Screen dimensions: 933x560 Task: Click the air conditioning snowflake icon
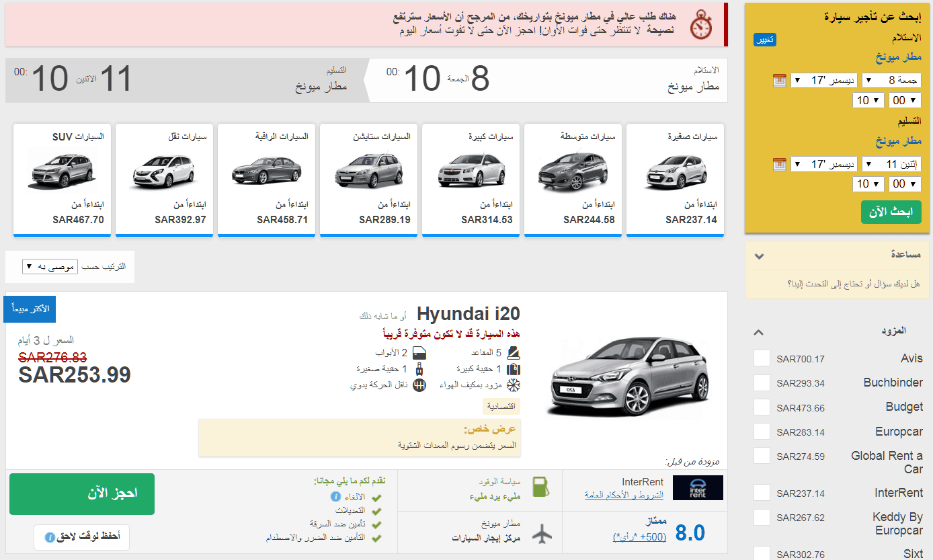point(514,385)
